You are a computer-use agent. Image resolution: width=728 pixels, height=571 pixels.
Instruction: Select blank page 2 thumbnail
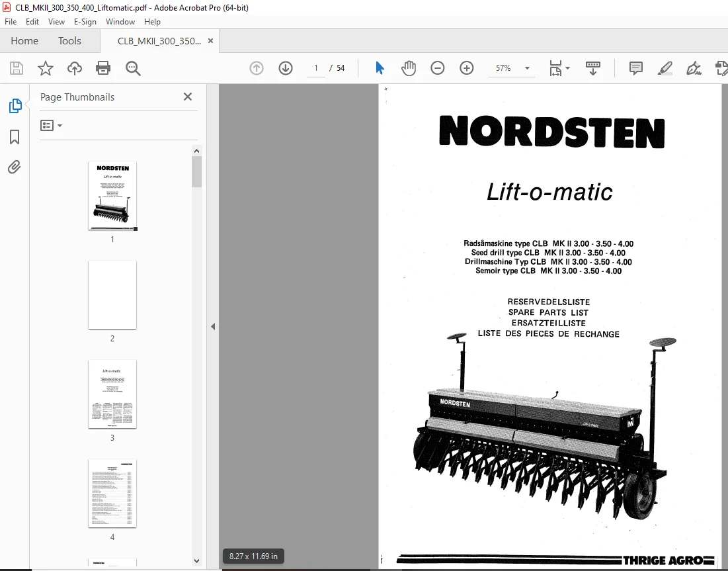112,294
